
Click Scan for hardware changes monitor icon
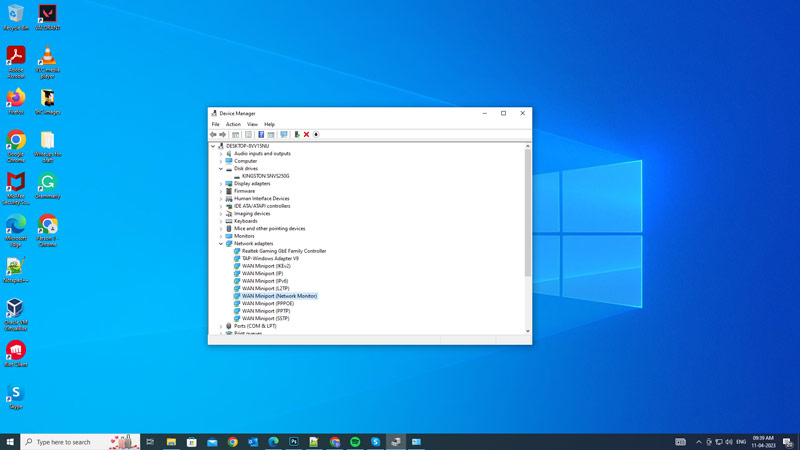point(284,135)
